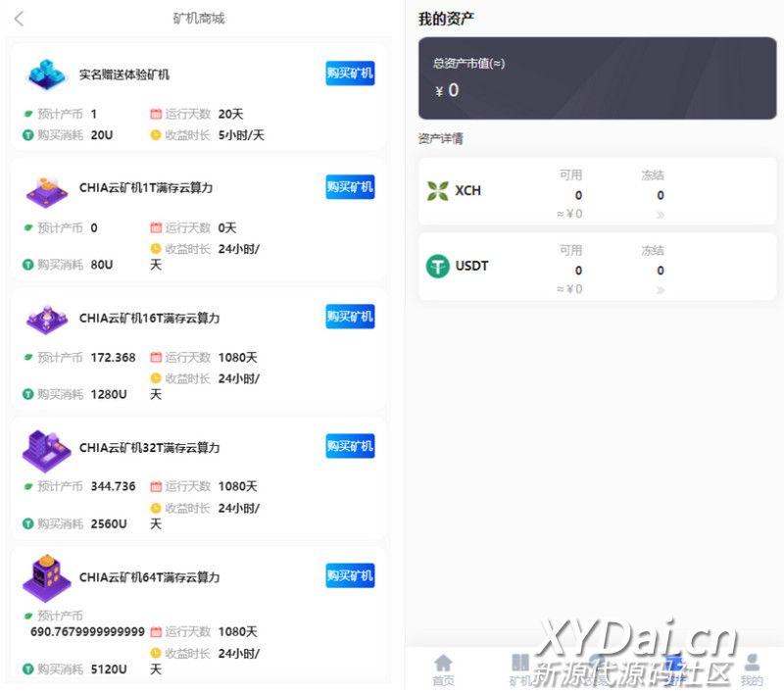Select the CHIA云矿机16T满存云算力 title
This screenshot has width=784, height=693.
(x=149, y=319)
